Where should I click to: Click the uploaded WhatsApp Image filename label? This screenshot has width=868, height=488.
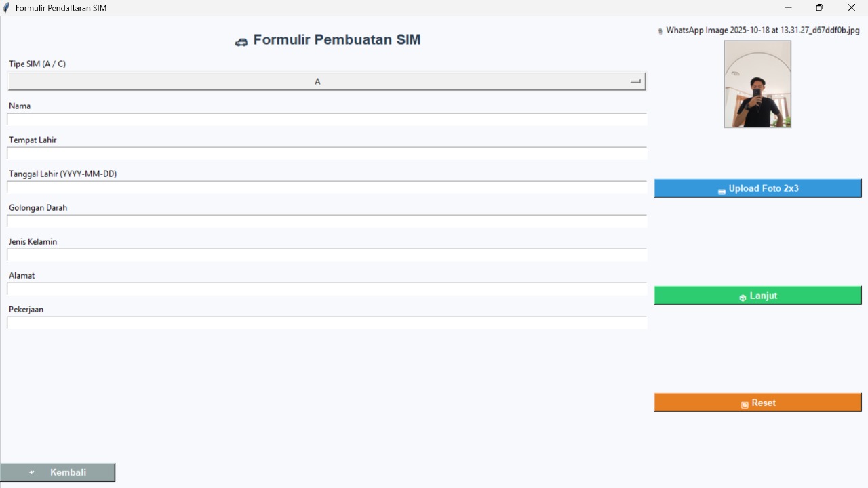tap(762, 30)
